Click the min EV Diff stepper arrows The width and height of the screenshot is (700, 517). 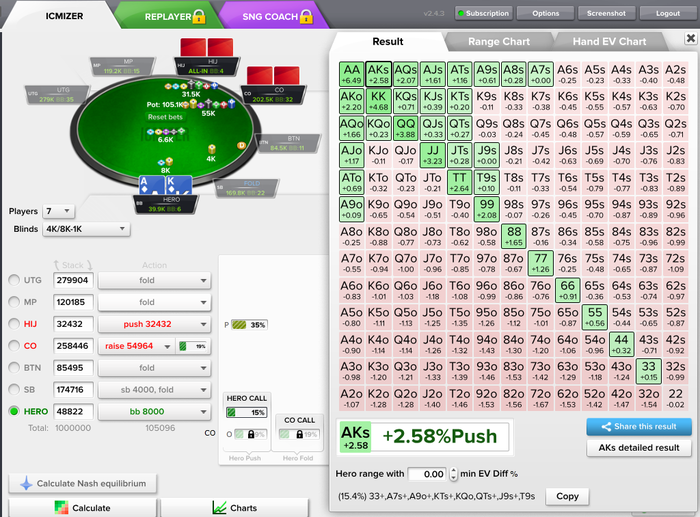click(453, 474)
